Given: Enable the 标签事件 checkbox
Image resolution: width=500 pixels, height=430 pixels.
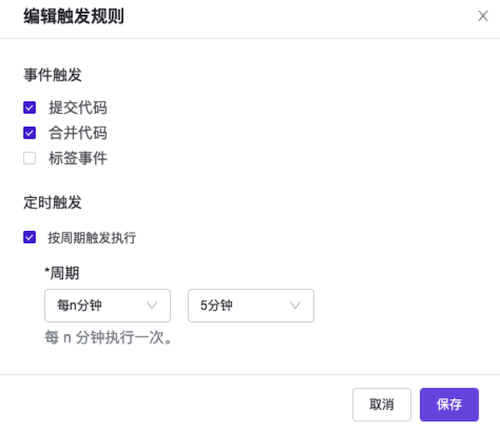Looking at the screenshot, I should tap(30, 158).
